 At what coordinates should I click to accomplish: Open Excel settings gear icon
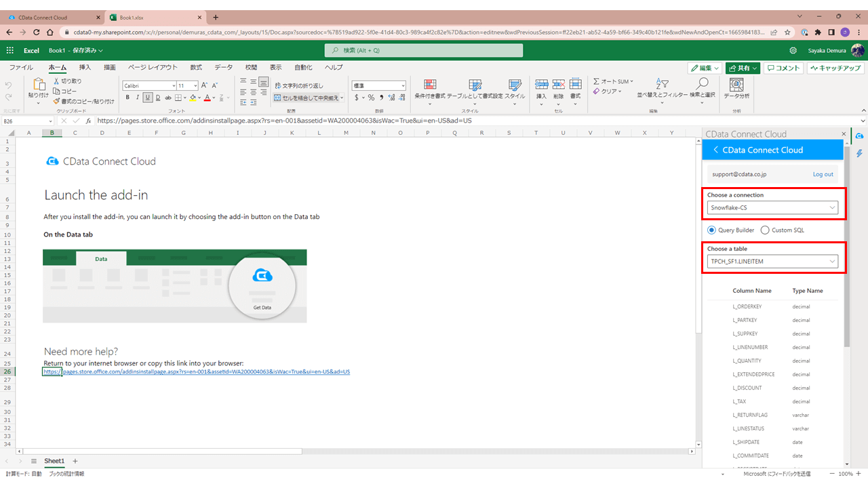click(793, 50)
